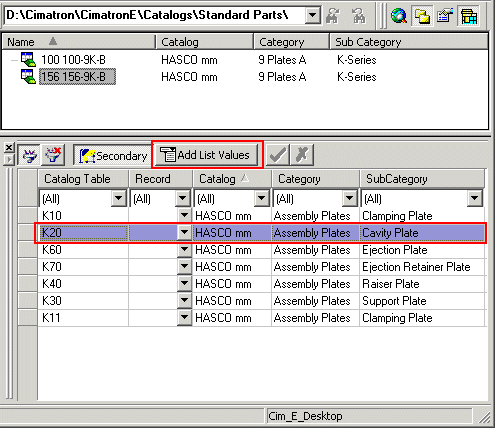Open the folder path dropdown
Viewport: 495px width, 428px height.
[313, 15]
